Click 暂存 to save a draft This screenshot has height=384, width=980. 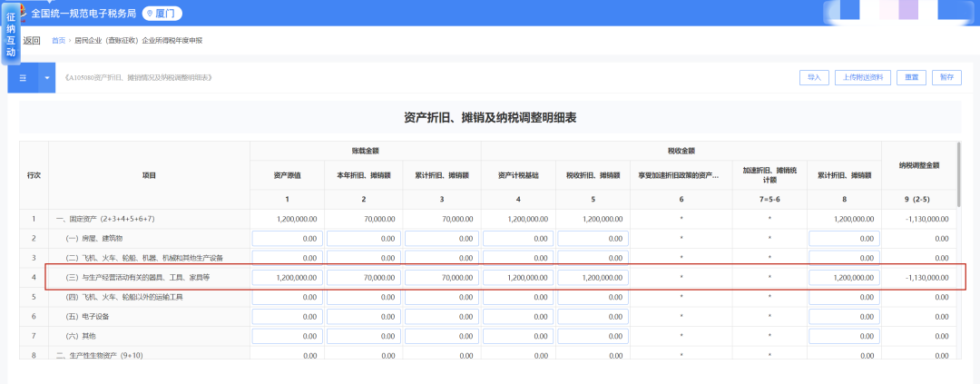pyautogui.click(x=946, y=77)
